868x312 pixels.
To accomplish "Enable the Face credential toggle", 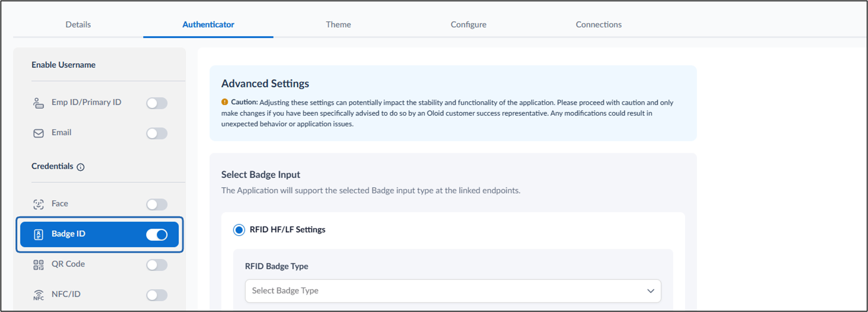I will click(x=157, y=204).
